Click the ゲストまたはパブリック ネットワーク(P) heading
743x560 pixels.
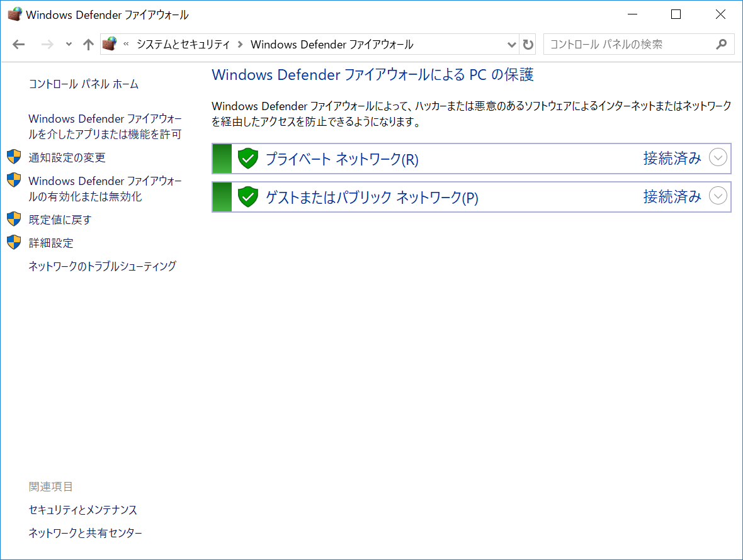371,197
